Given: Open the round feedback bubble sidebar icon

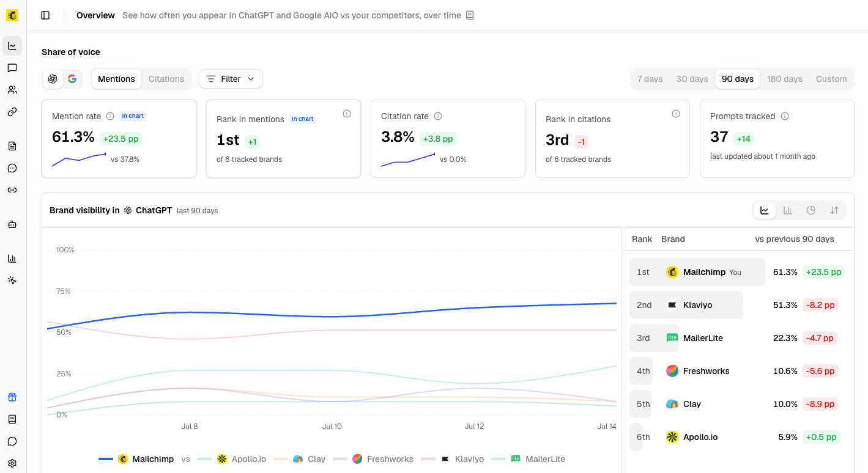Looking at the screenshot, I should click(12, 441).
